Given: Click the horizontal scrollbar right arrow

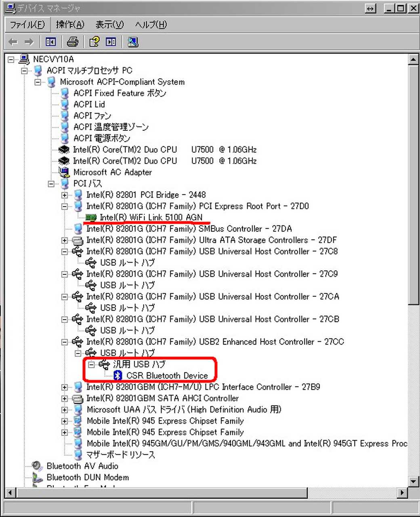Looking at the screenshot, I should click(x=402, y=492).
